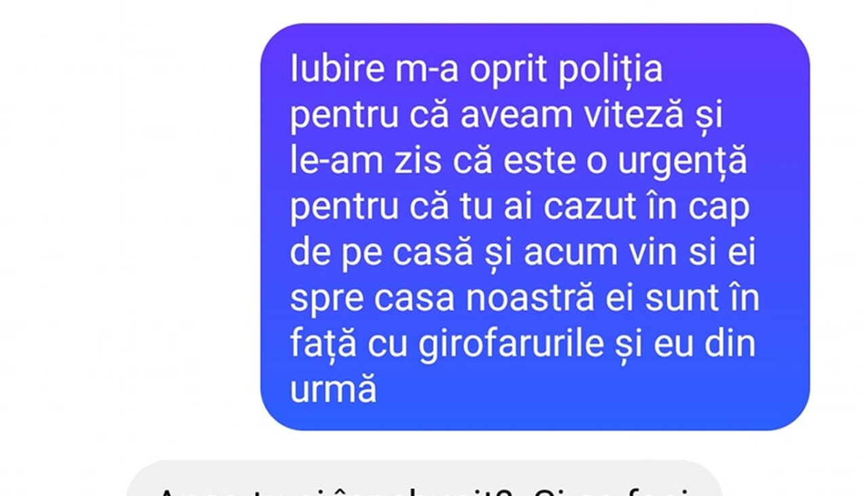The height and width of the screenshot is (496, 868).
Task: Select the blue sent message bubble
Action: point(534,227)
